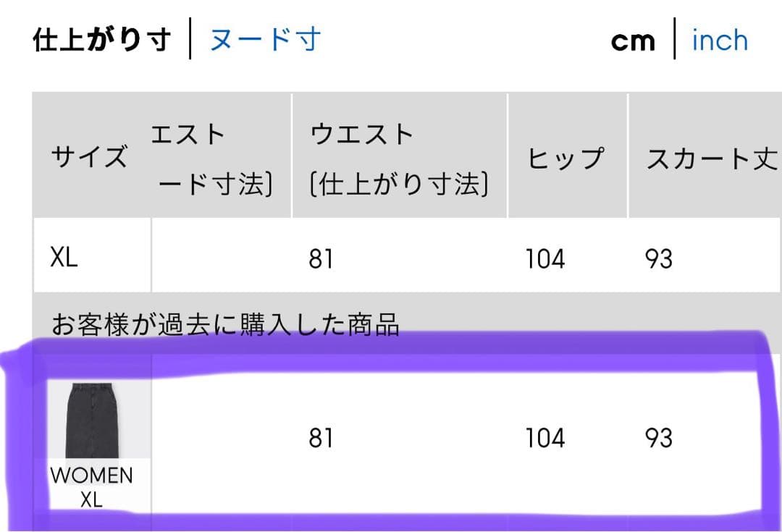The width and height of the screenshot is (782, 532).
Task: Click the WOMEN XL label under thumbnail
Action: (x=92, y=487)
